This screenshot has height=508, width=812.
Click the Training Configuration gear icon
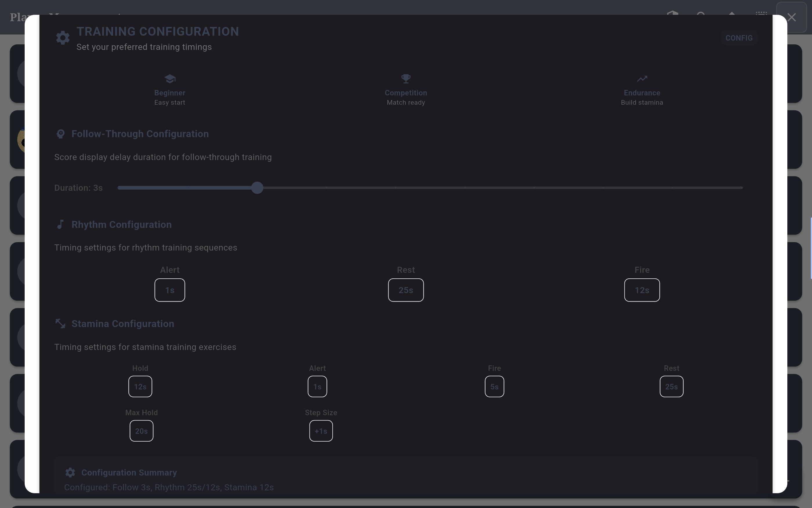63,38
